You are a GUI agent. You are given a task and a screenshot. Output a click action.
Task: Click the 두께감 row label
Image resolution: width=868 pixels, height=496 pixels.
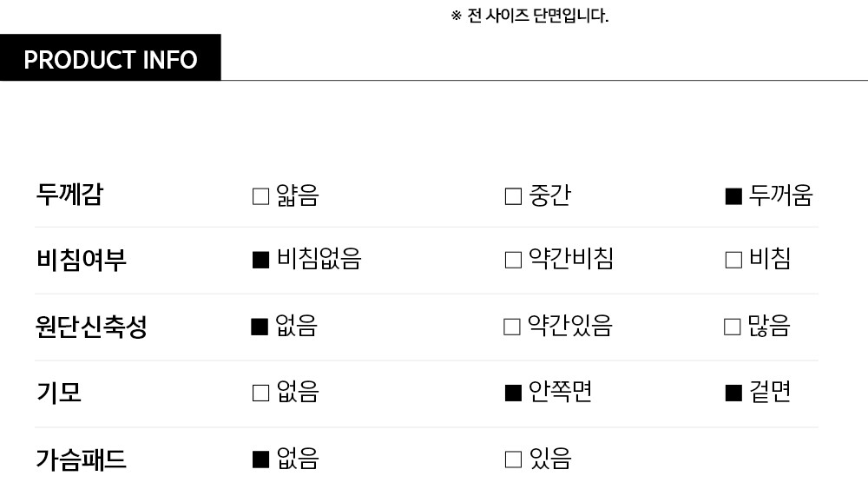click(69, 194)
